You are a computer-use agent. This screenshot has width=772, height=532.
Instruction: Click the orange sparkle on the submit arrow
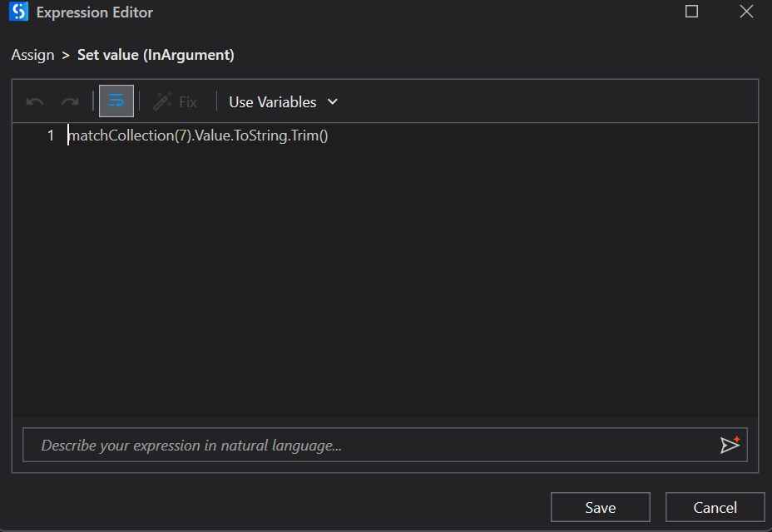(x=735, y=439)
